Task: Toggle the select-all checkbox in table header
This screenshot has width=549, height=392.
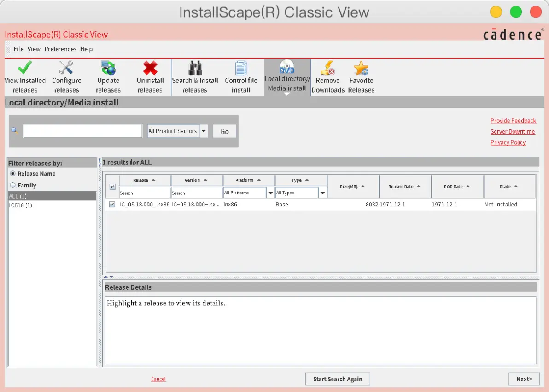Action: pyautogui.click(x=112, y=187)
